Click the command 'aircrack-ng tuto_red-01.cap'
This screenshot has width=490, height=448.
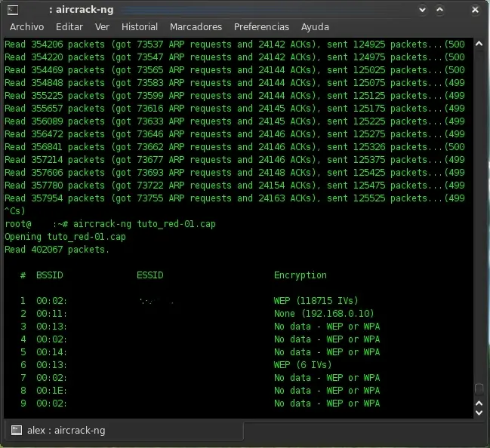[144, 224]
